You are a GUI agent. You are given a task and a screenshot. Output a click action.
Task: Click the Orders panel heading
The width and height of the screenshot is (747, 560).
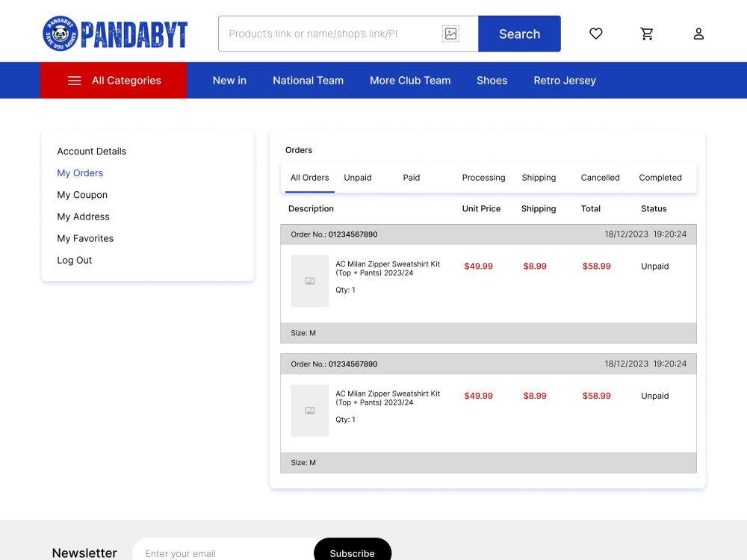[x=299, y=150]
